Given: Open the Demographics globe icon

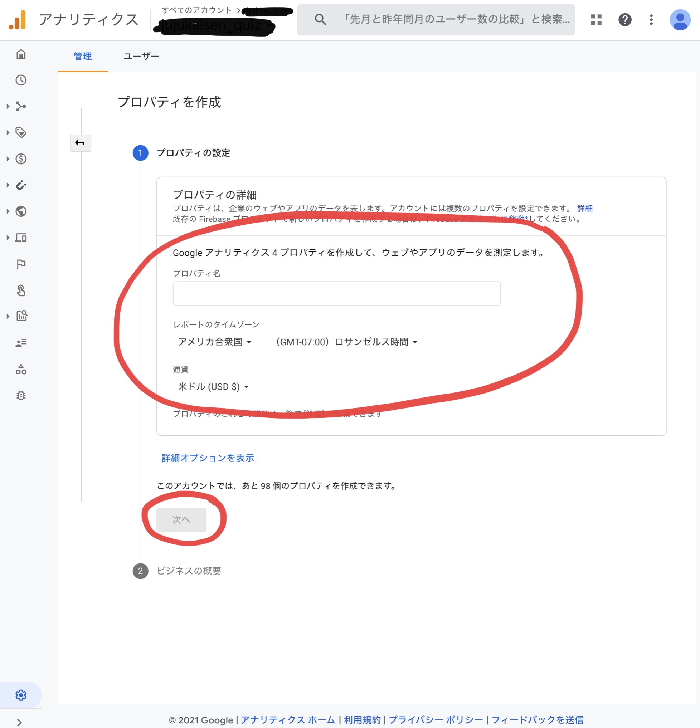Looking at the screenshot, I should click(21, 211).
